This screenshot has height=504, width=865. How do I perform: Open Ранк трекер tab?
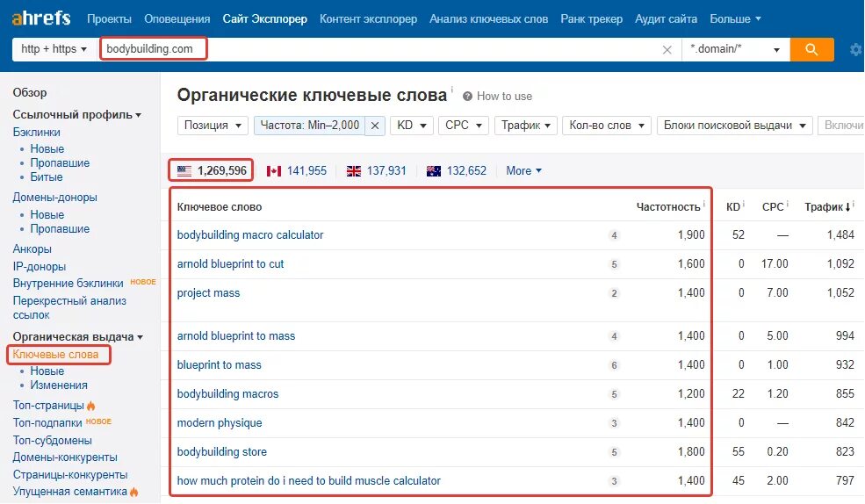pos(591,18)
